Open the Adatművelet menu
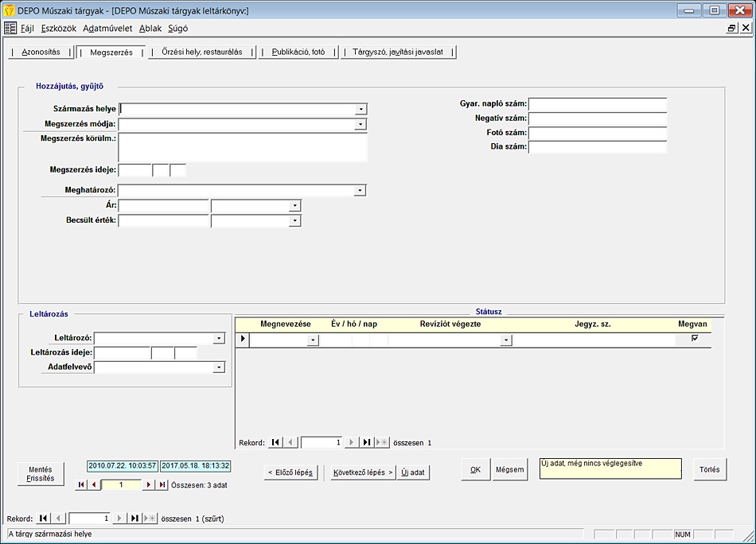This screenshot has width=756, height=544. click(107, 28)
